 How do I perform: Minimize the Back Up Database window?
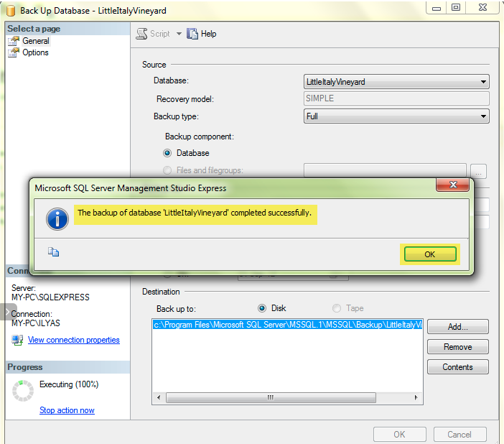coord(437,8)
